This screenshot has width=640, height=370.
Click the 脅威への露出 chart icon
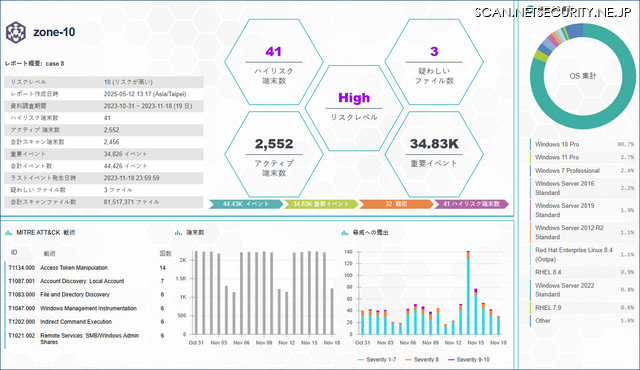point(344,233)
